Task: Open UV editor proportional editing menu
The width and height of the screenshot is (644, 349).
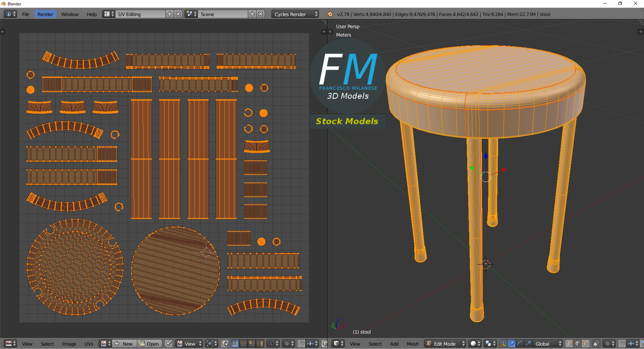Action: click(288, 344)
